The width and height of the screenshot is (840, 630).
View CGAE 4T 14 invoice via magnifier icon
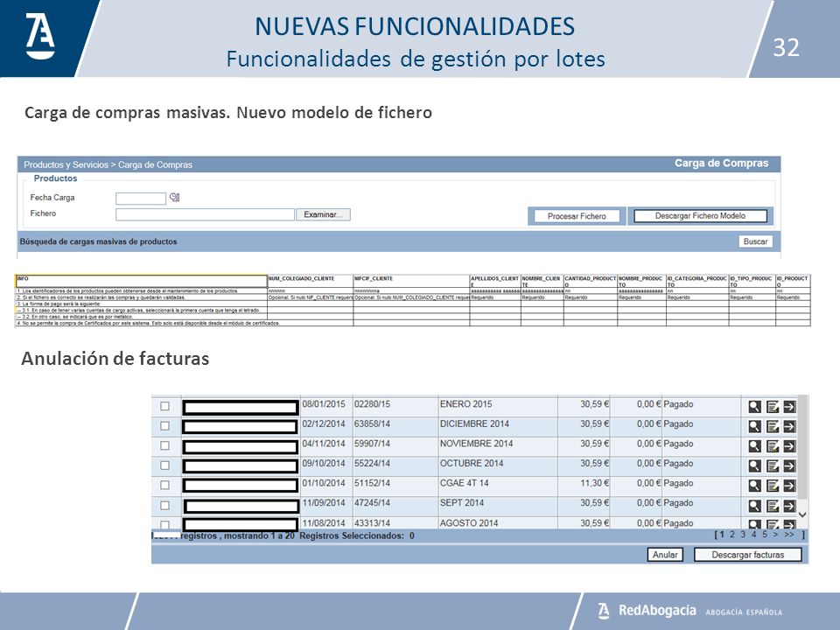pos(754,486)
